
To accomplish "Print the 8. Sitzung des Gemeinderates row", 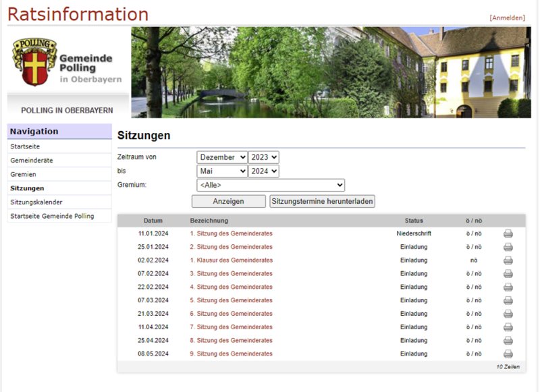I will 508,341.
